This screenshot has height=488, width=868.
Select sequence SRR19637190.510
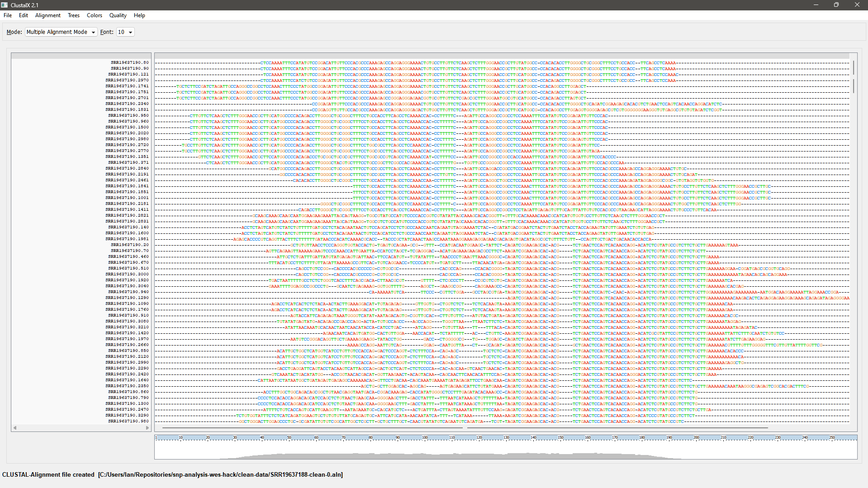128,268
